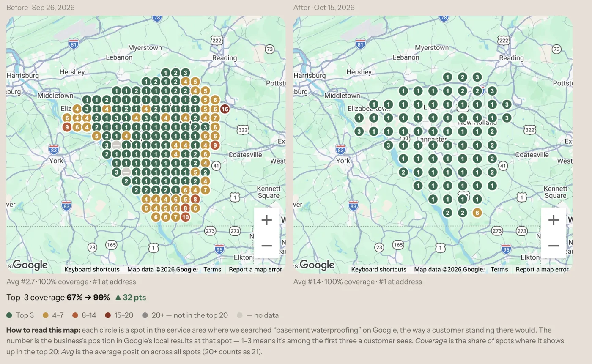Click the 'After · Oct 15, 2026' heading

click(324, 8)
